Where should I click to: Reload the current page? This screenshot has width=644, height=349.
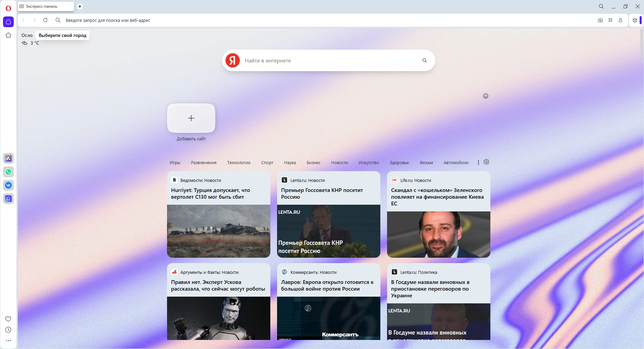(x=45, y=20)
